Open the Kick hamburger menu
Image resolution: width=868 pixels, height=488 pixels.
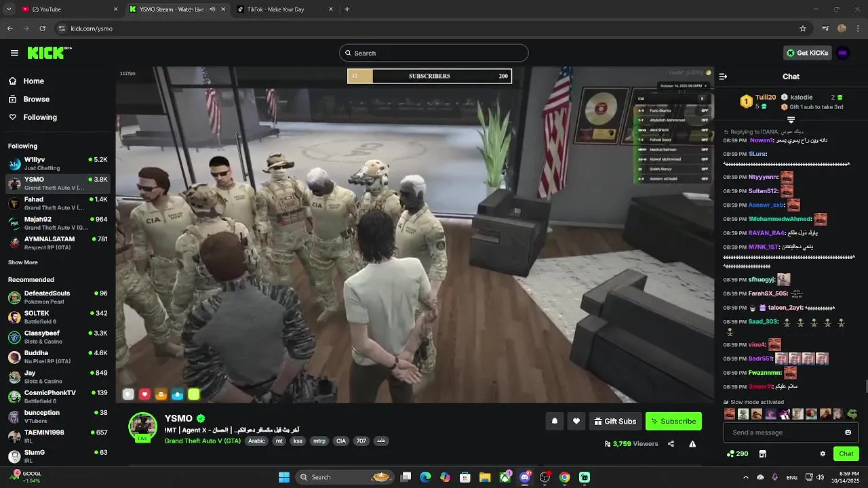click(x=14, y=53)
